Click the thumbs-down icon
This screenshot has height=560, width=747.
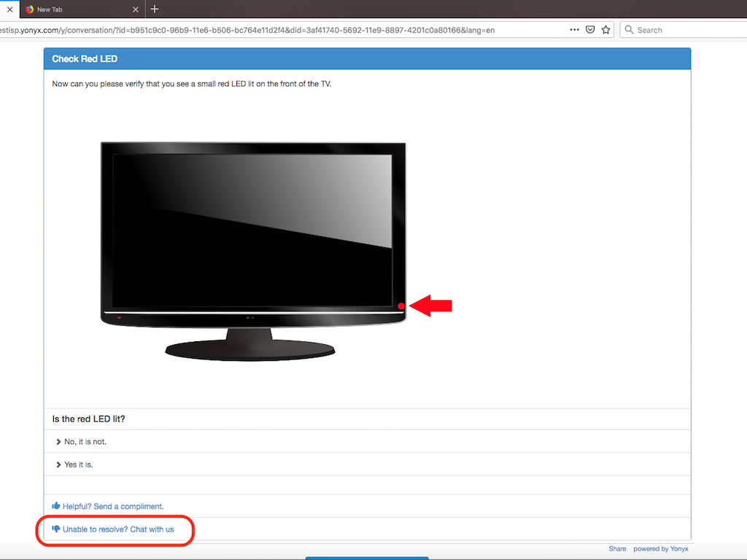[56, 529]
